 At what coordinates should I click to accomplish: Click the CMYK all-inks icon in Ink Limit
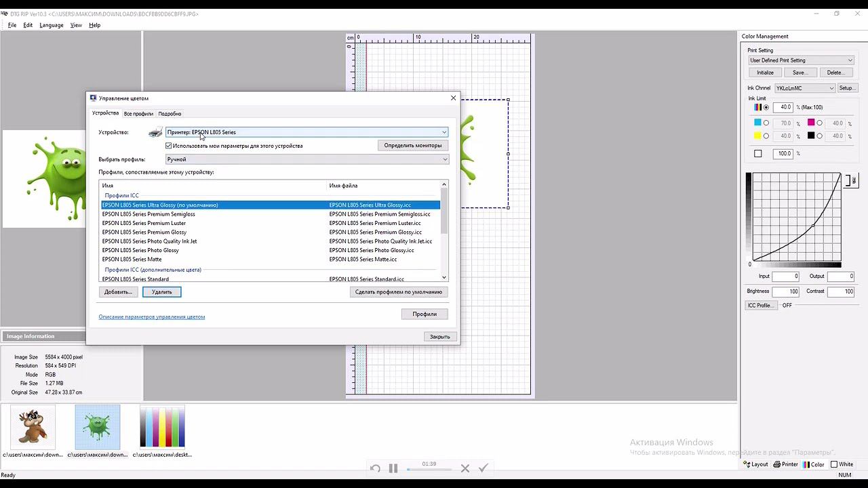758,107
